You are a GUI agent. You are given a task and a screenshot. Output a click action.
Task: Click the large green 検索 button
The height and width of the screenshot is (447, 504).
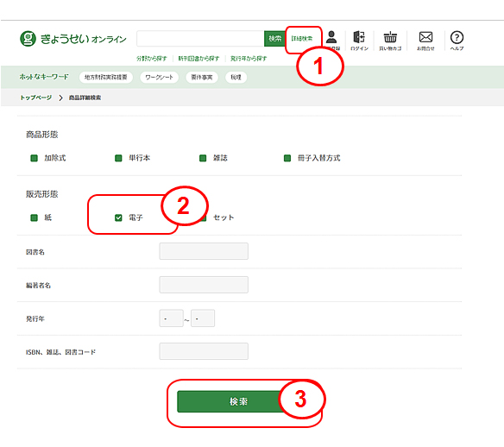point(238,401)
